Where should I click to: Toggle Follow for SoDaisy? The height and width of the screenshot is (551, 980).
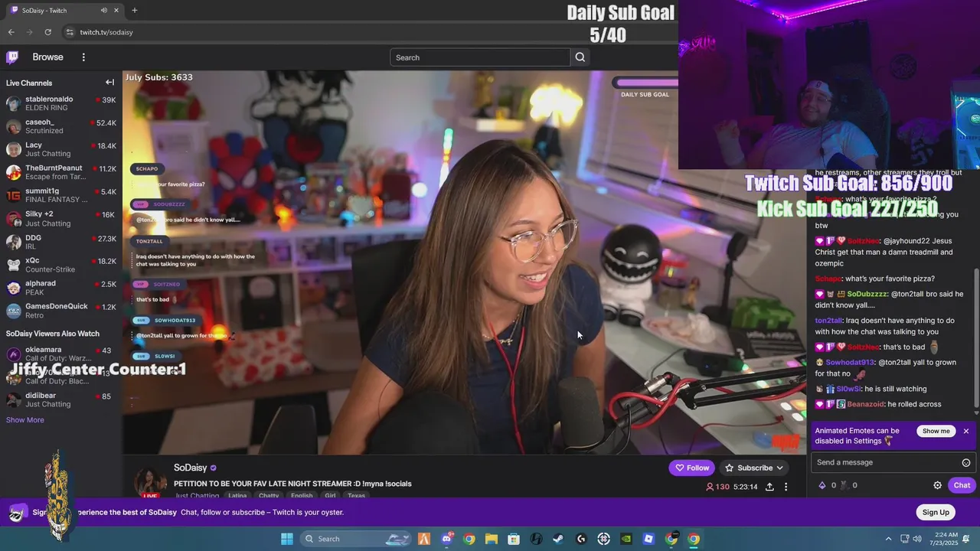click(x=691, y=468)
